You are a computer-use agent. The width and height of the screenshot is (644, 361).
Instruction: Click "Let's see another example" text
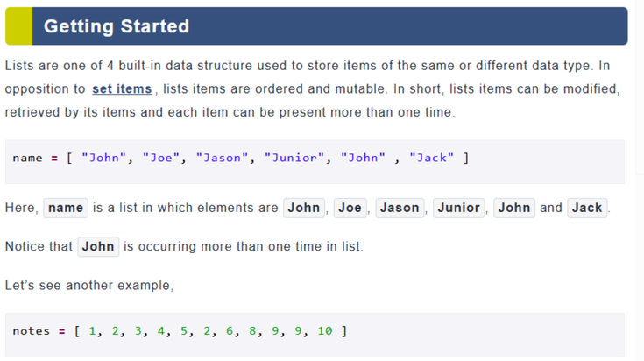[x=89, y=285]
